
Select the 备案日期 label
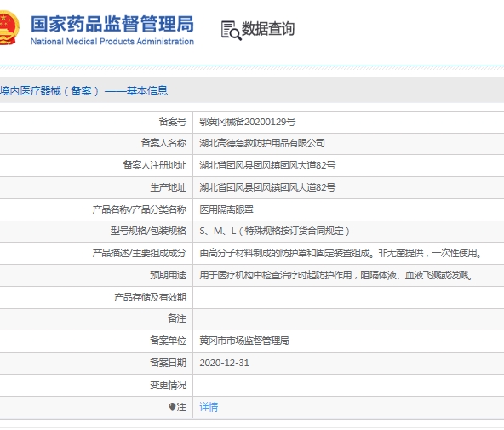pyautogui.click(x=168, y=363)
